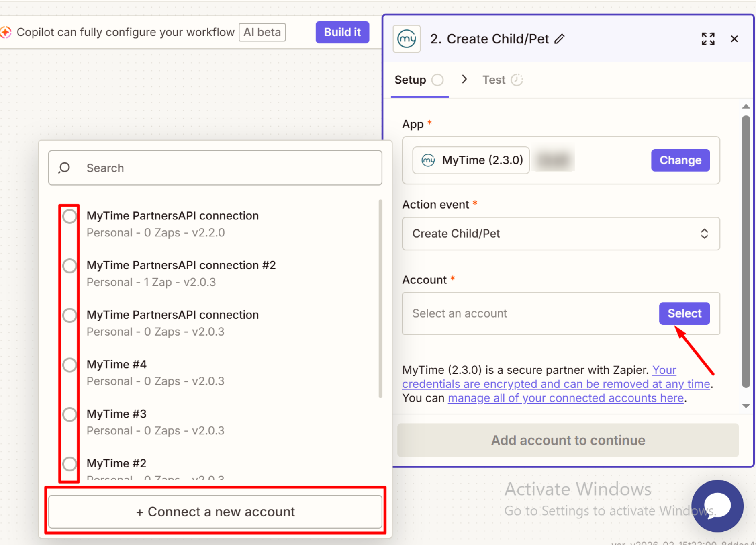Open the chat support bubble
Image resolution: width=756 pixels, height=545 pixels.
point(717,506)
